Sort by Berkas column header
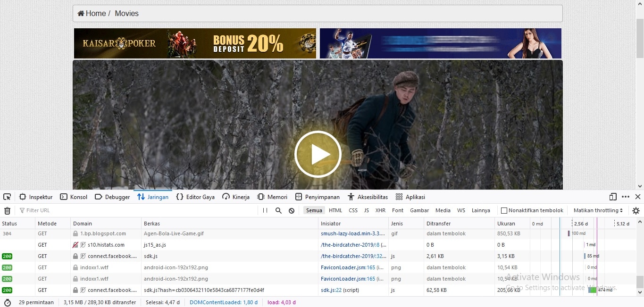Viewport: 644px width, 307px height. [x=230, y=224]
